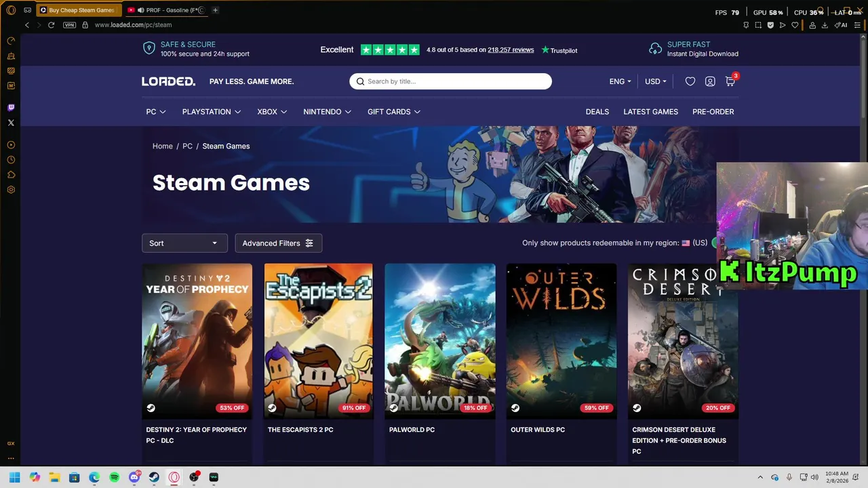Click Home in the breadcrumb
The width and height of the screenshot is (868, 488).
163,146
